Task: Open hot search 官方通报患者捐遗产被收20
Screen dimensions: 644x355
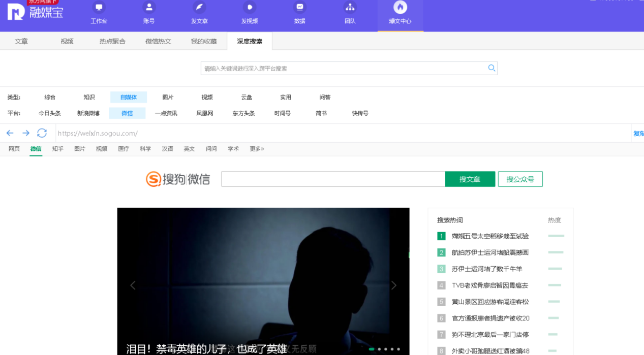Action: (x=490, y=318)
